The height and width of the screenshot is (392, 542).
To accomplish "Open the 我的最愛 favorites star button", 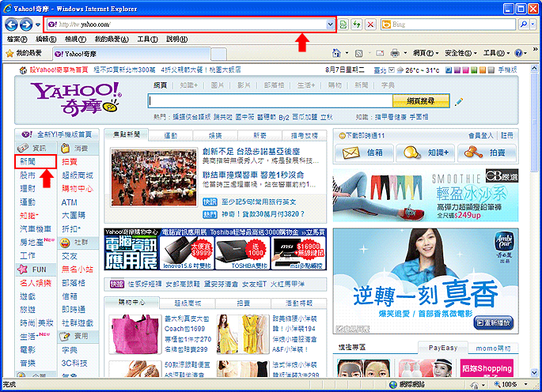I will click(x=25, y=53).
